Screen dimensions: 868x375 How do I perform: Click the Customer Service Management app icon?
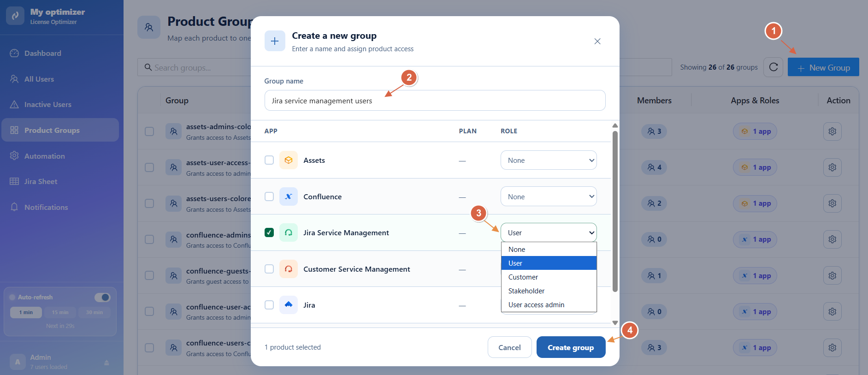pos(289,269)
